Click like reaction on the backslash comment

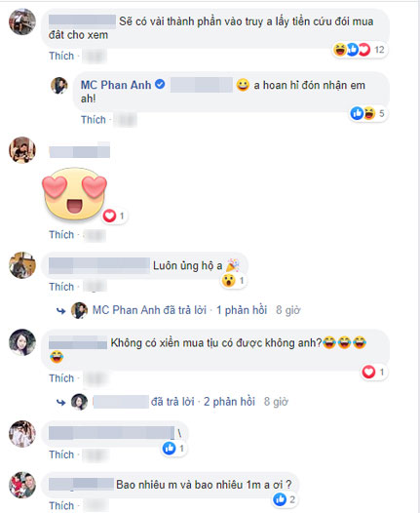pos(170,449)
